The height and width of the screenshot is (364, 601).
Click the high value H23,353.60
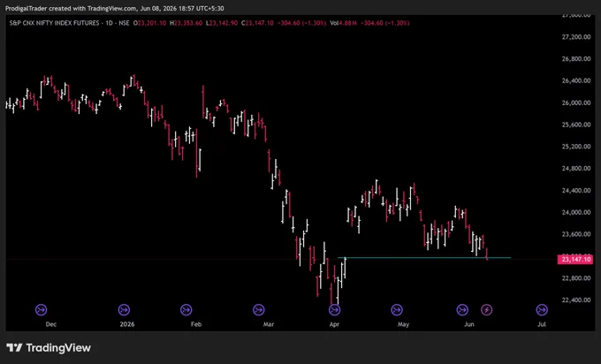coord(186,23)
